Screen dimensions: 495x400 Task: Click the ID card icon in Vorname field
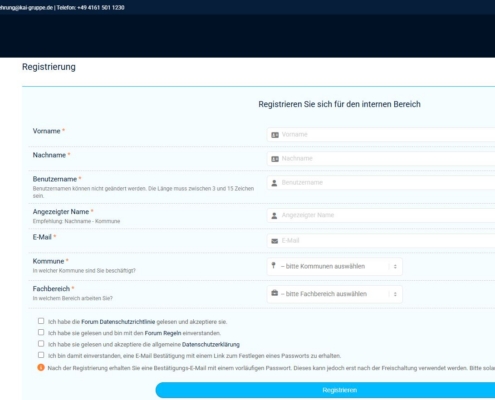275,135
